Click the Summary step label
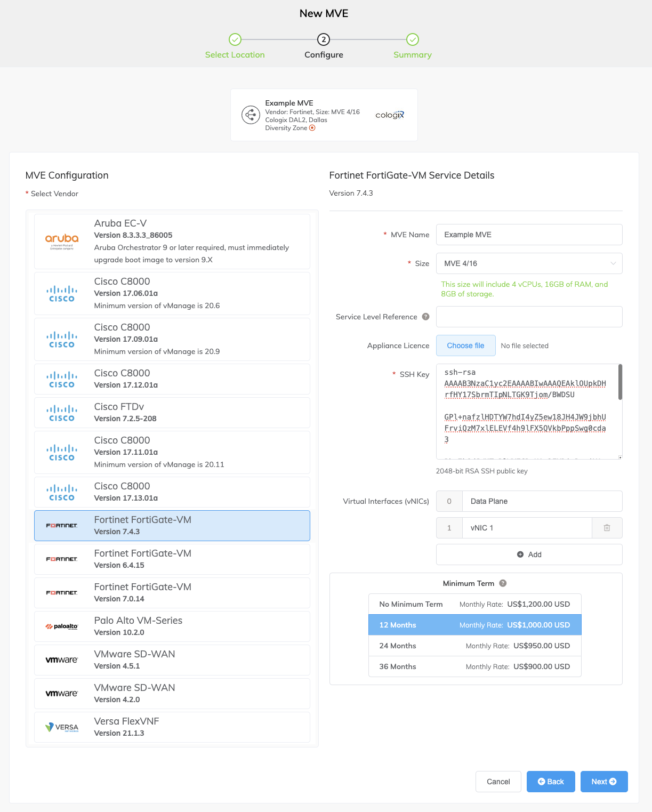 coord(413,55)
